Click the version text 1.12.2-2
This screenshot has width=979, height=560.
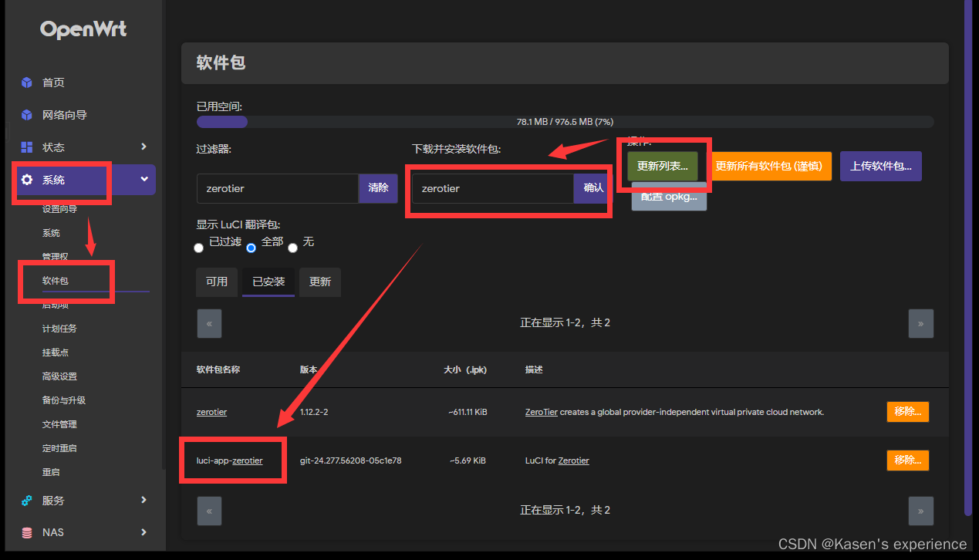[x=314, y=412]
